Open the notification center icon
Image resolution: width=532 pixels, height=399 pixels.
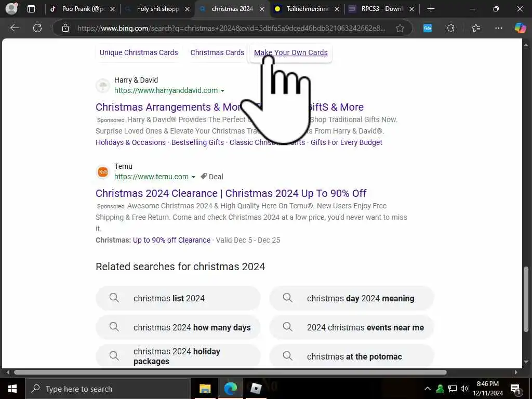515,389
